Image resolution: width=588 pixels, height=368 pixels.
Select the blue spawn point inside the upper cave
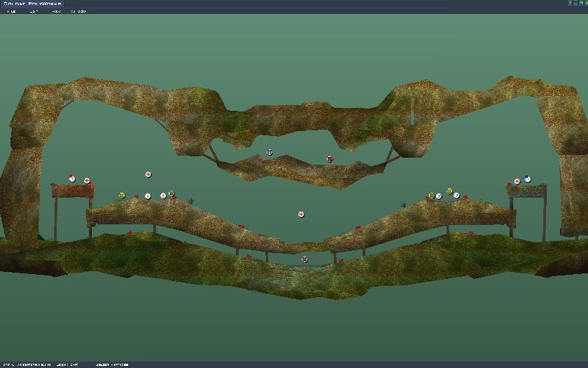[x=269, y=152]
